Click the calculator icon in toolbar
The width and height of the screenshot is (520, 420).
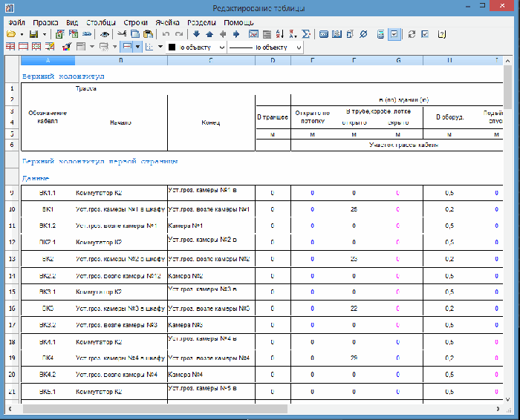point(380,34)
